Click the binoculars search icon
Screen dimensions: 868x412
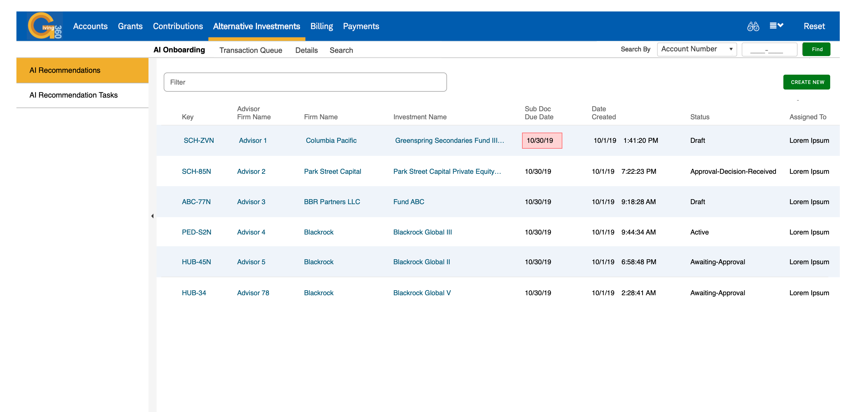(753, 26)
